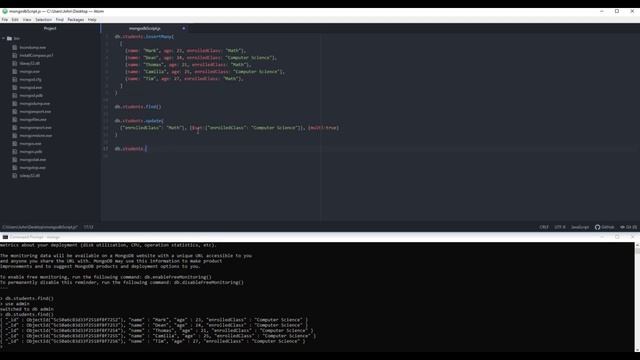The image size is (640, 360).
Task: Select mongostat.exe in the Project tree
Action: tap(33, 160)
